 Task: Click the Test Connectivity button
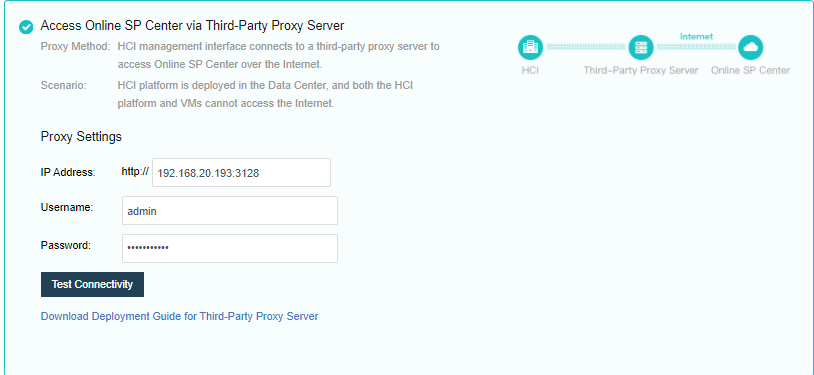tap(92, 285)
